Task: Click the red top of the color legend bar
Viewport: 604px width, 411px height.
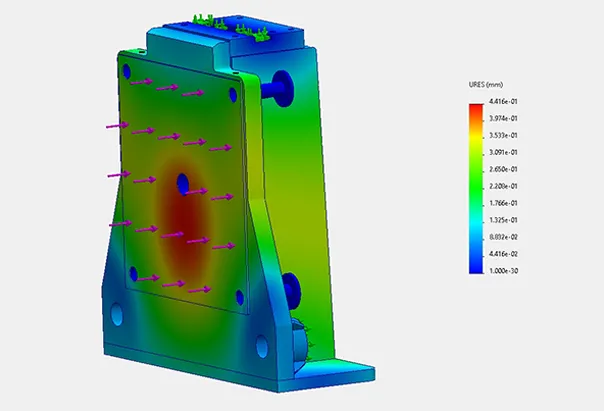Action: (476, 108)
